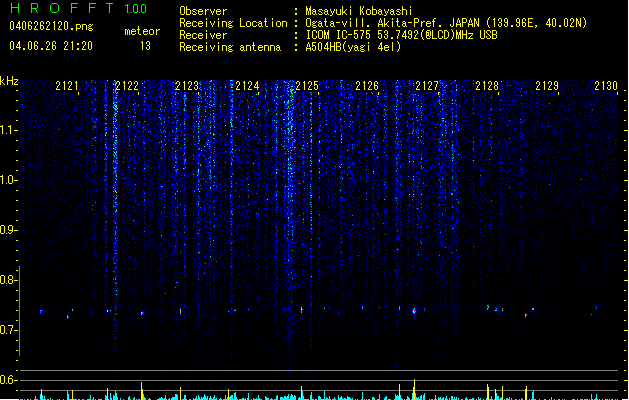Click the A504HB(yagi 4el) antenna text
629x400 pixels.
353,47
